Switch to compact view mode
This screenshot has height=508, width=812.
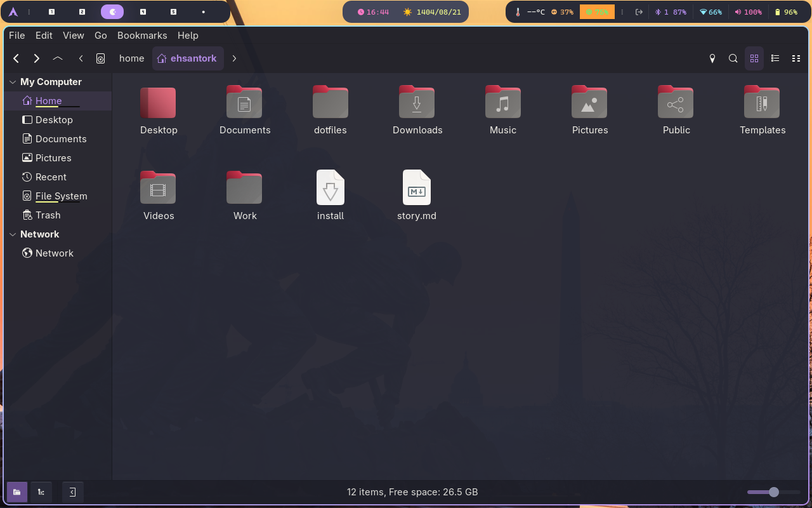click(796, 58)
